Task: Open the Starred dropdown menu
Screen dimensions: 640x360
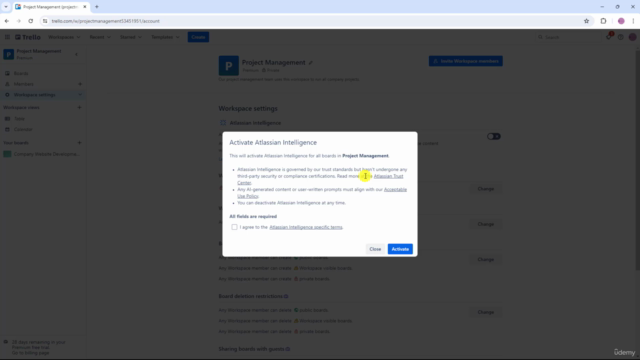Action: pos(131,37)
